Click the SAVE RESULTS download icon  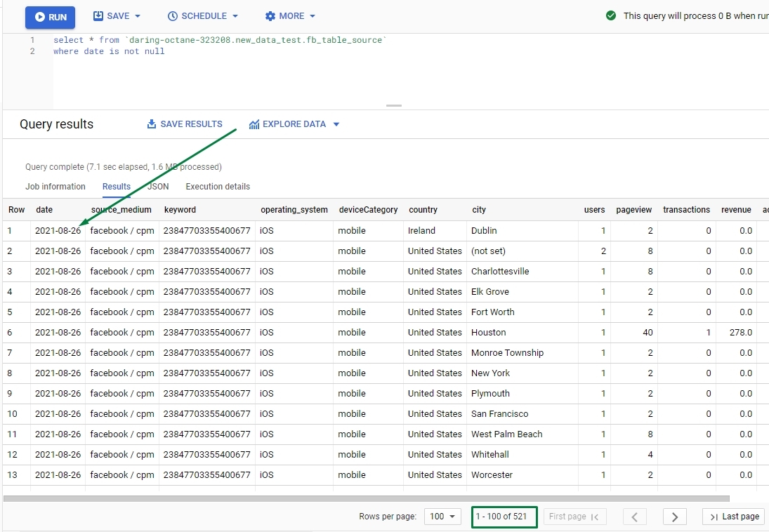(x=152, y=124)
